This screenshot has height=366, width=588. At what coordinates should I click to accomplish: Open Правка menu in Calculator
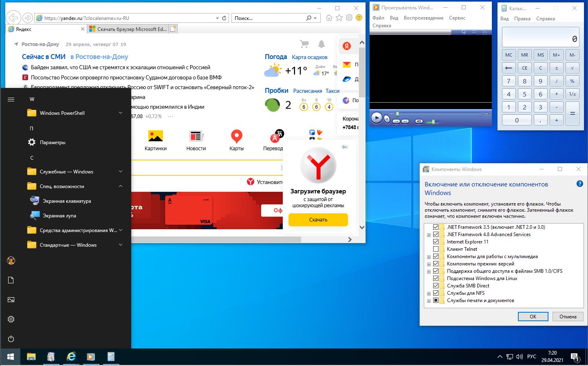click(522, 19)
